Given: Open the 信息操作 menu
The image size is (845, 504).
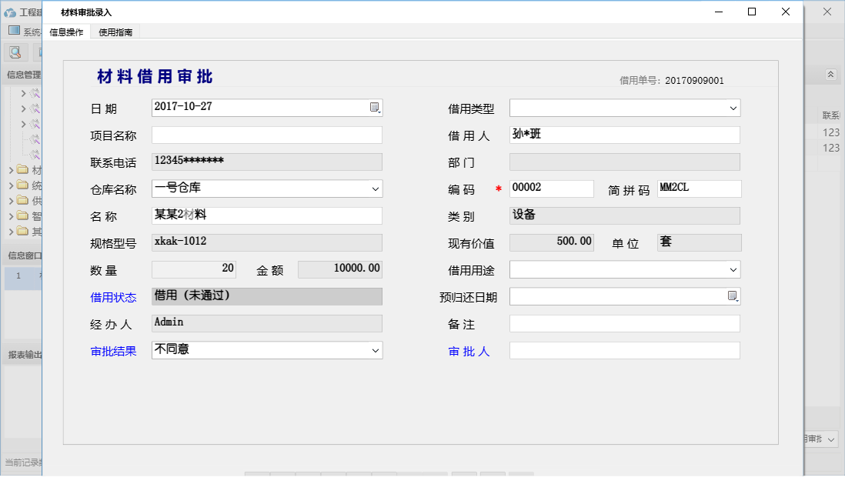Looking at the screenshot, I should 66,32.
